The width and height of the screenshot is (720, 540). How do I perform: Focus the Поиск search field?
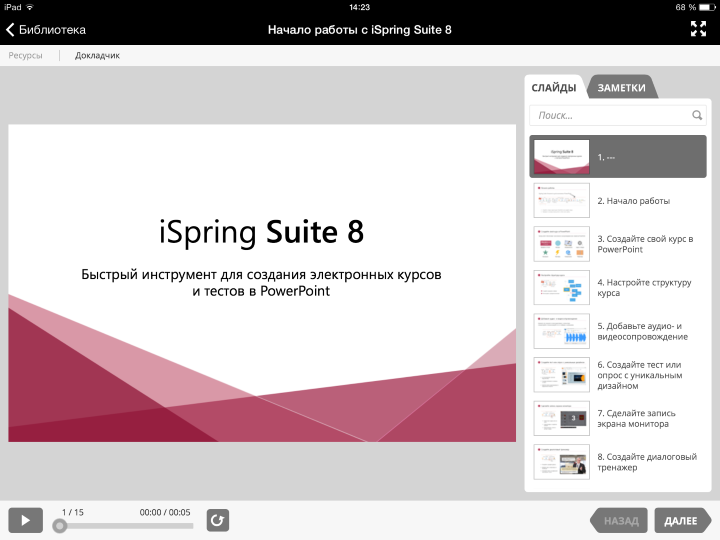pyautogui.click(x=618, y=115)
